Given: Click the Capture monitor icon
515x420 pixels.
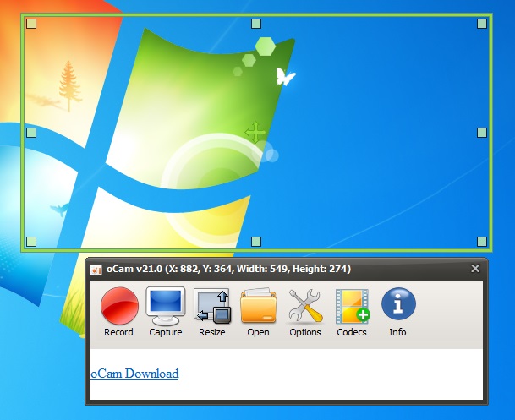Looking at the screenshot, I should point(166,305).
